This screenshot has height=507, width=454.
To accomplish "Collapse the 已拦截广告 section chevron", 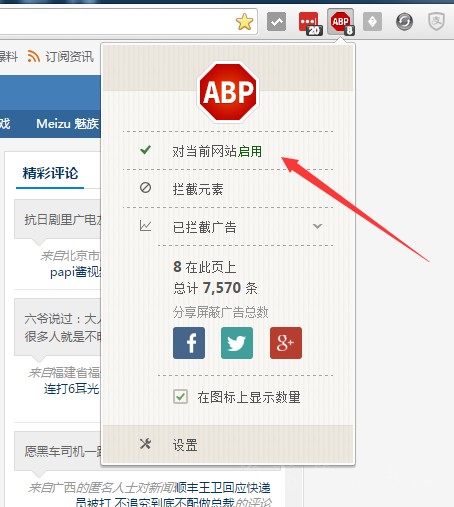I will tap(318, 226).
